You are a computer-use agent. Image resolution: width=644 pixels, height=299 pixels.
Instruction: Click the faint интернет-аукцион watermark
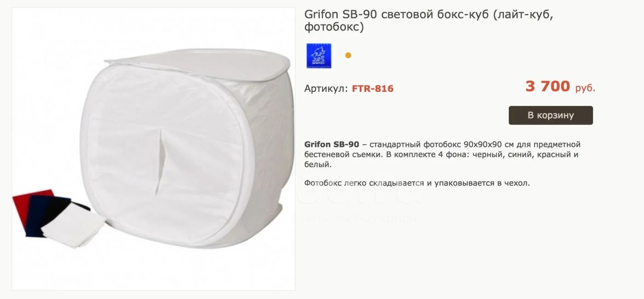tap(359, 218)
